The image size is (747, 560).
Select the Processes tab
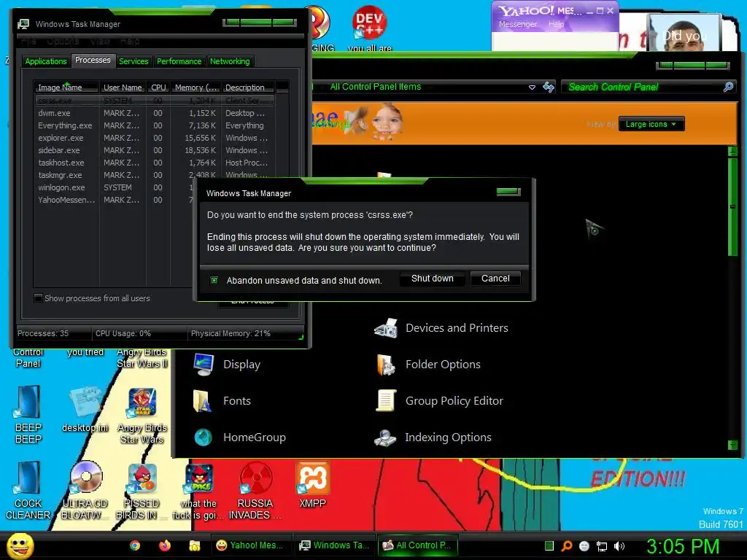(x=93, y=60)
